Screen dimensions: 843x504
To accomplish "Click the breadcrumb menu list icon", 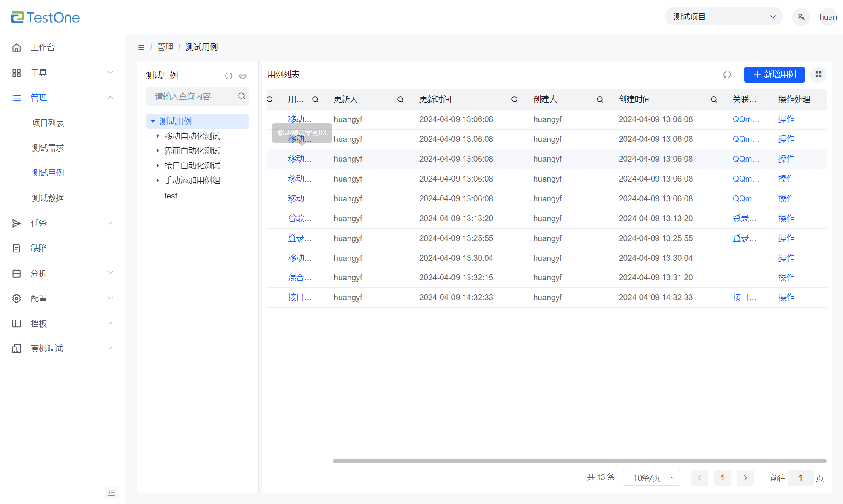I will point(141,47).
